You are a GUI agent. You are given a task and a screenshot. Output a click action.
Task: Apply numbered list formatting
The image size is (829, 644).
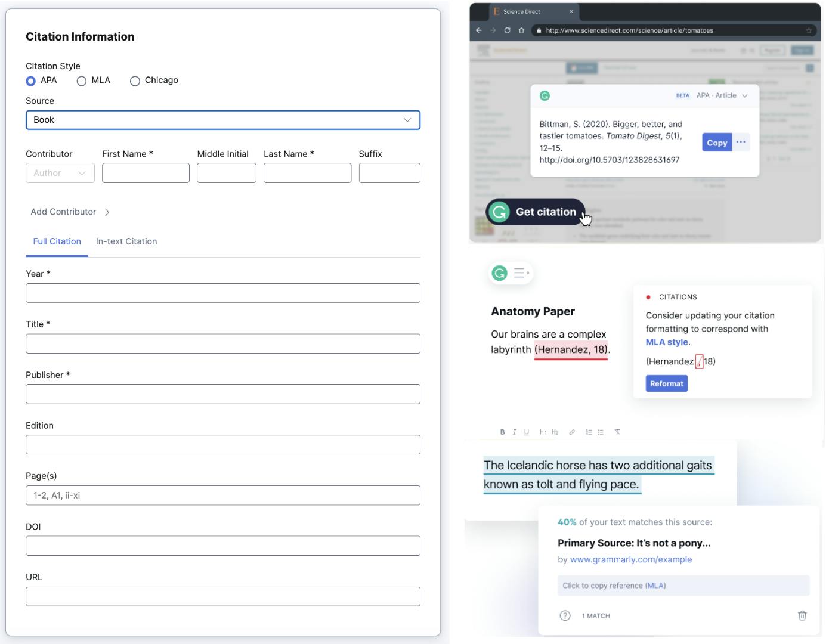pos(589,432)
